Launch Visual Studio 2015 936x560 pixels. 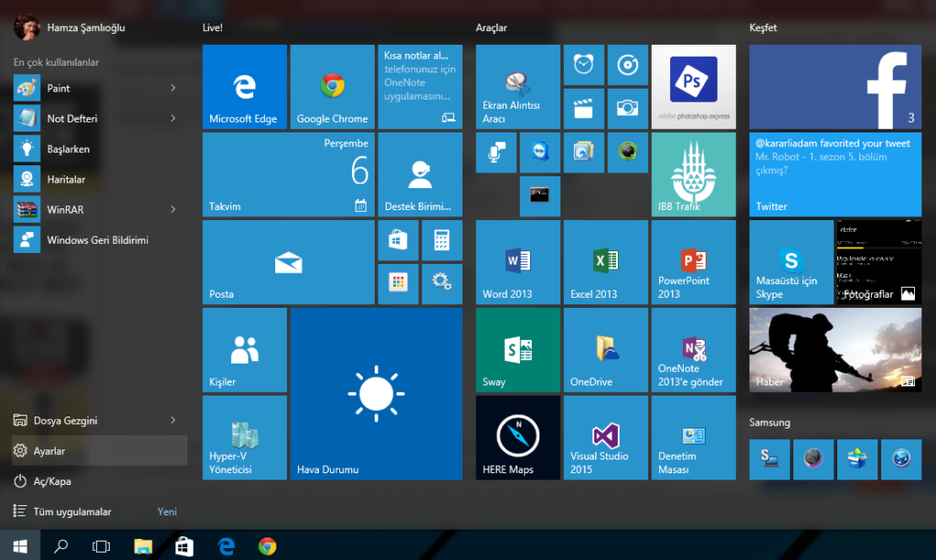point(605,437)
